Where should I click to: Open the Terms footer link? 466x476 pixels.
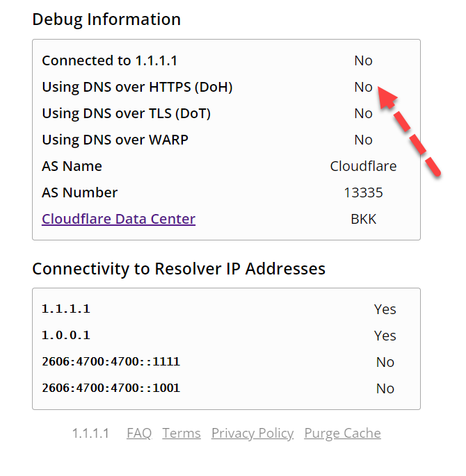click(182, 433)
